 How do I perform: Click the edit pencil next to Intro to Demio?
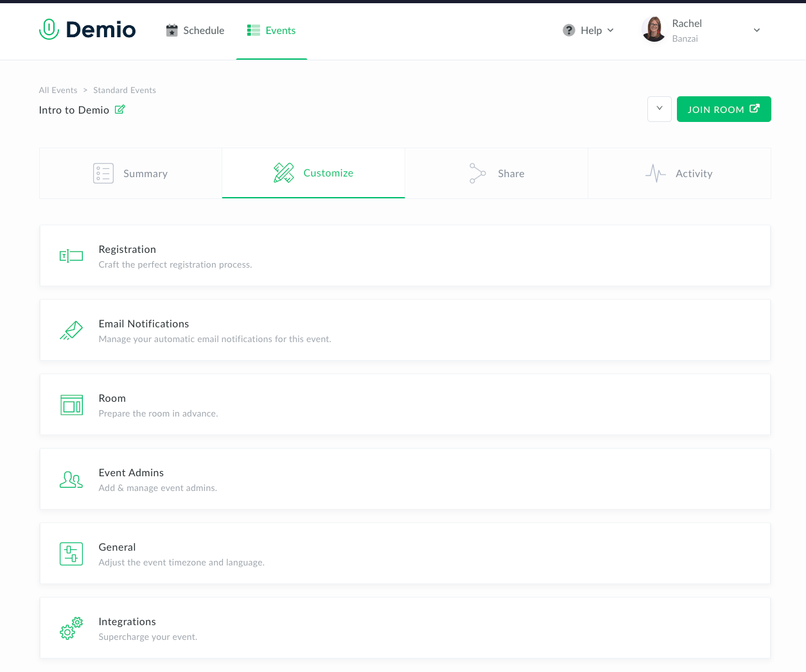point(119,110)
